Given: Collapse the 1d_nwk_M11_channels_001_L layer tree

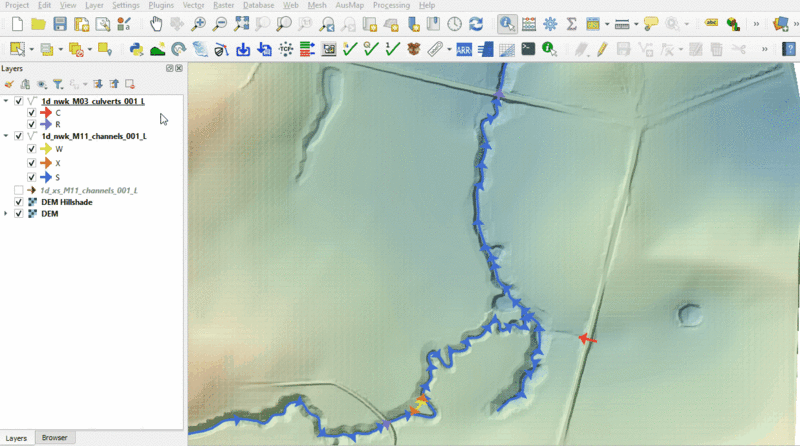Looking at the screenshot, I should [x=7, y=135].
